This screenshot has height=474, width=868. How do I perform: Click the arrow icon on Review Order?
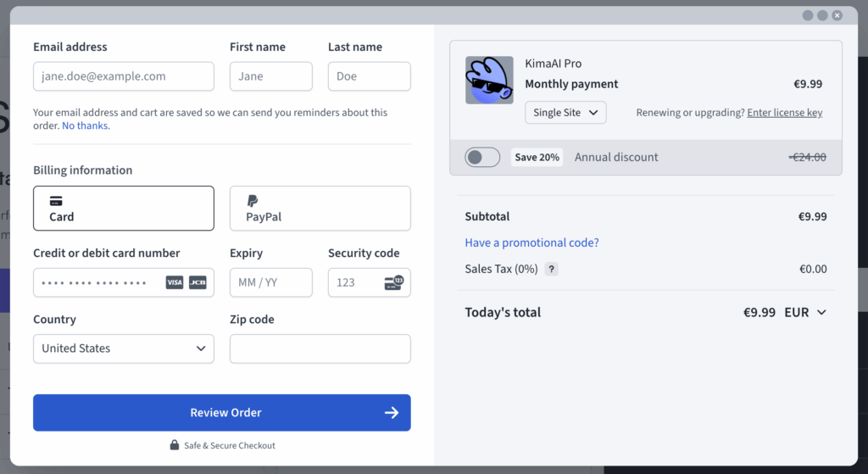tap(392, 413)
